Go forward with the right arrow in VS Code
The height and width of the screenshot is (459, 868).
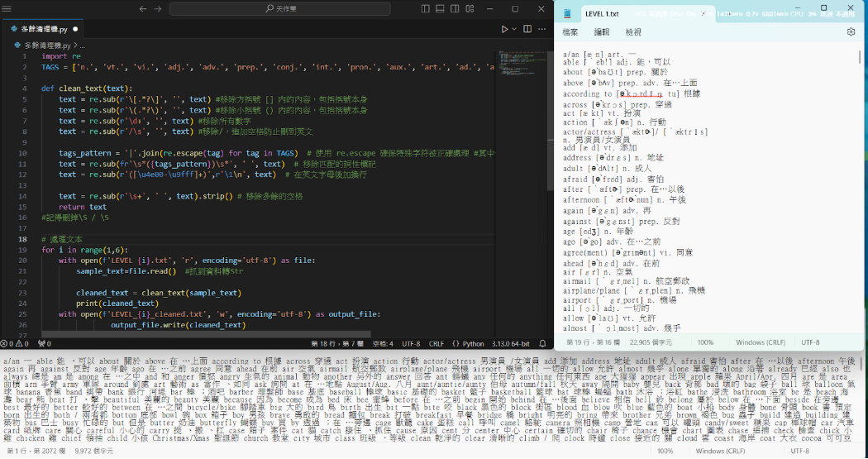click(x=158, y=9)
